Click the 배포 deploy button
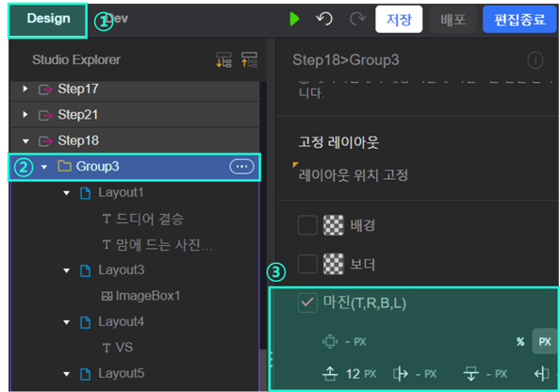 [x=453, y=20]
